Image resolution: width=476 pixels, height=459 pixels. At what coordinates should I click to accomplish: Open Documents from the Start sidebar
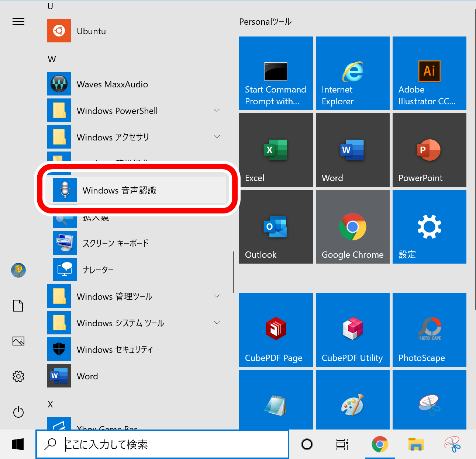[x=18, y=306]
